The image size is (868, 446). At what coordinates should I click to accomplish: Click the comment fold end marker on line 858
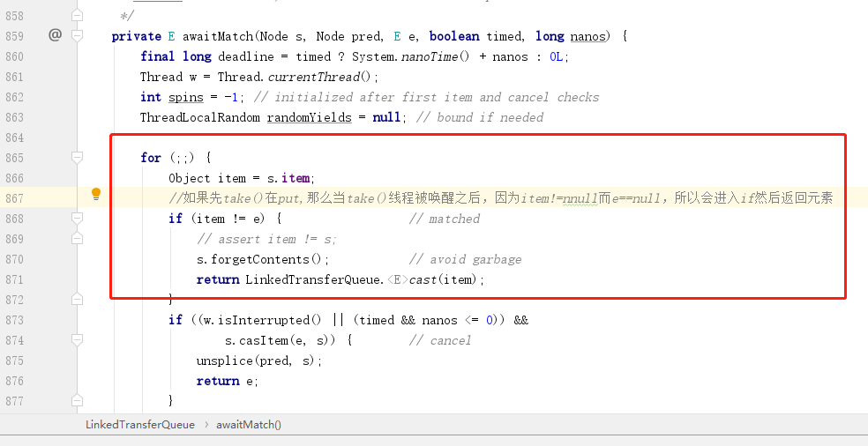coord(78,16)
